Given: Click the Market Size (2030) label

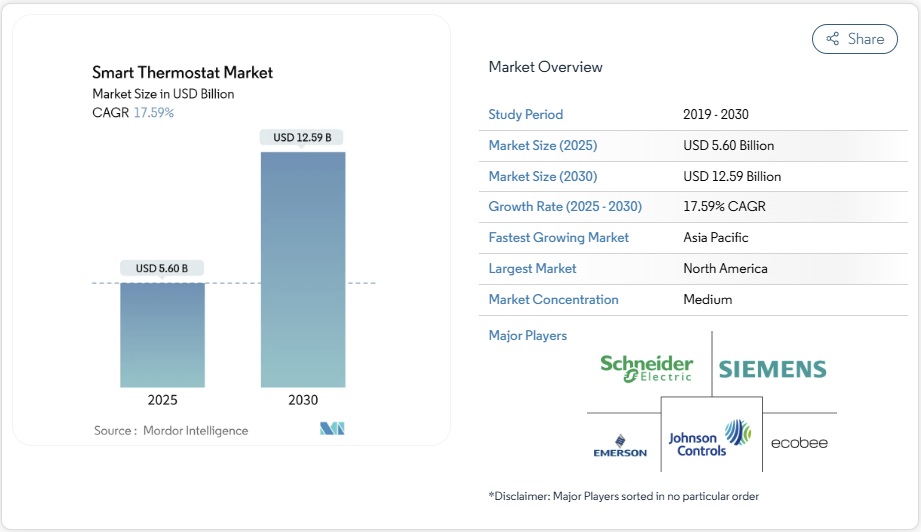Looking at the screenshot, I should coord(543,176).
